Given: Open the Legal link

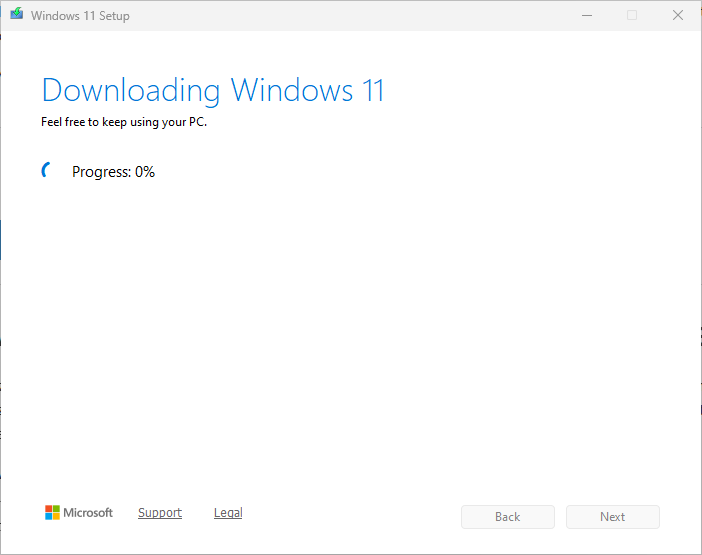Looking at the screenshot, I should [228, 512].
